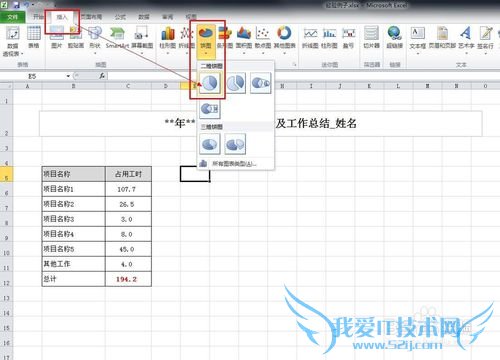Click the Slicer (切片器) button
The width and height of the screenshot is (500, 360).
coord(371,37)
